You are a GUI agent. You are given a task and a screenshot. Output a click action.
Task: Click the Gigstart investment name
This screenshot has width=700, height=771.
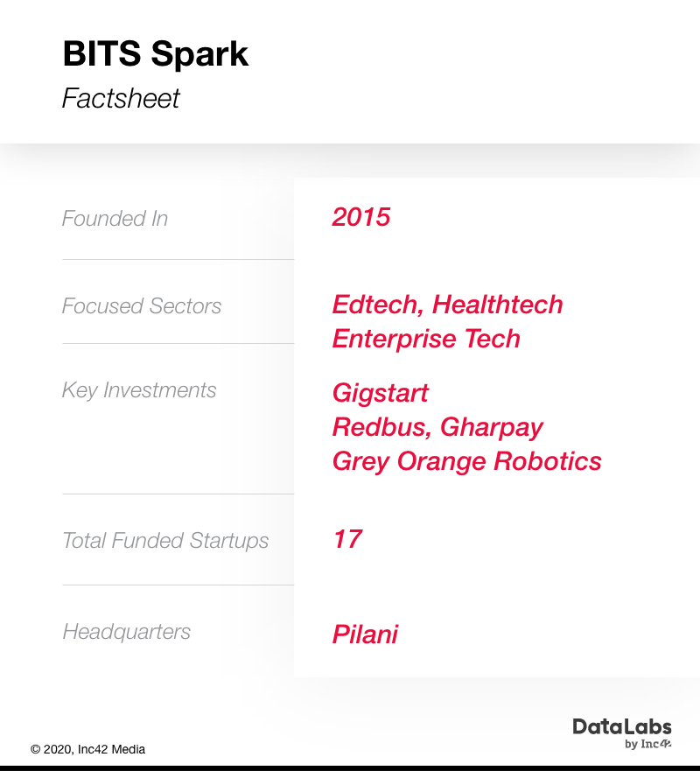pyautogui.click(x=381, y=393)
